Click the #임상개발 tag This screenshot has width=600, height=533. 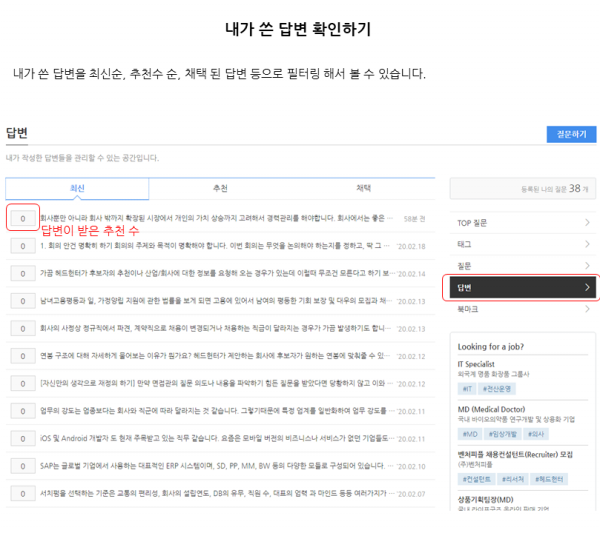tap(502, 434)
